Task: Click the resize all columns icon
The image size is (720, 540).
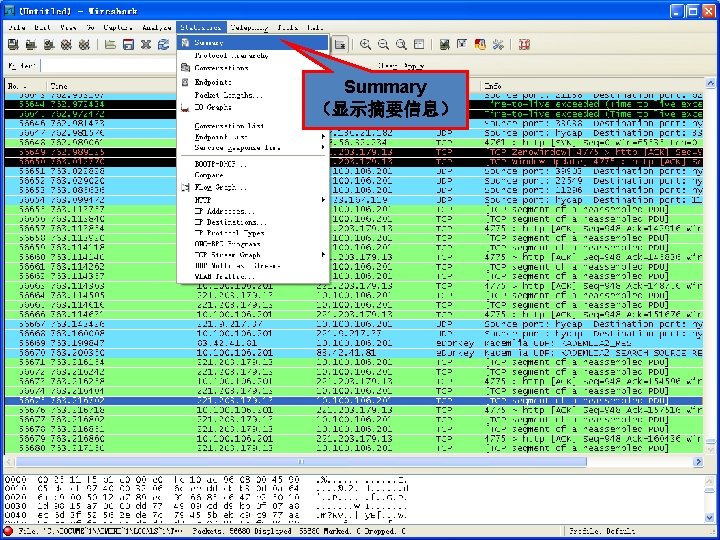Action: [x=419, y=45]
